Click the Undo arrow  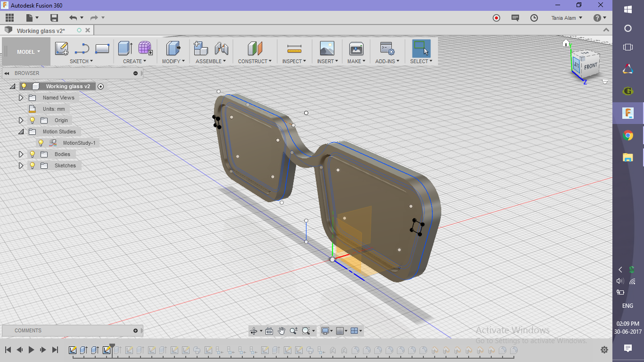tap(73, 18)
